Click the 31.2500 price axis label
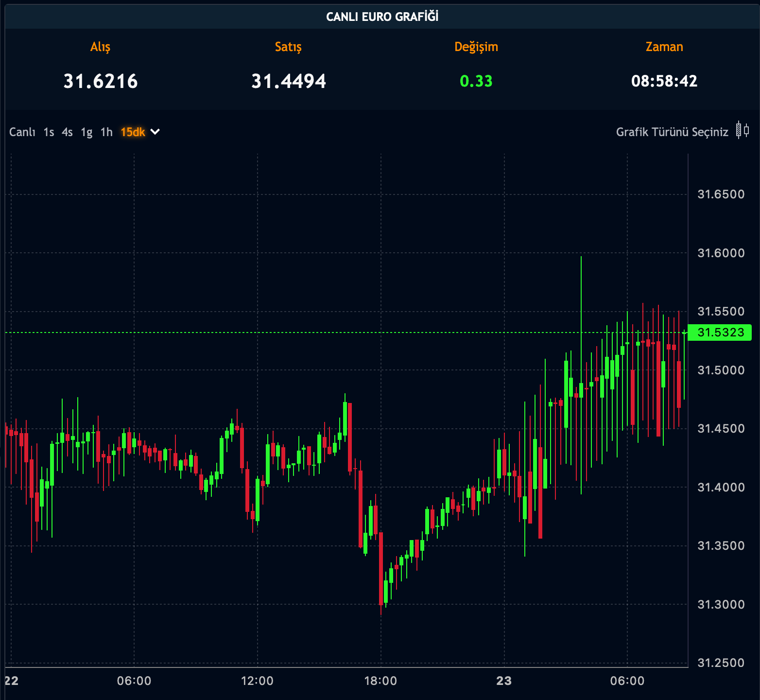 (x=721, y=663)
